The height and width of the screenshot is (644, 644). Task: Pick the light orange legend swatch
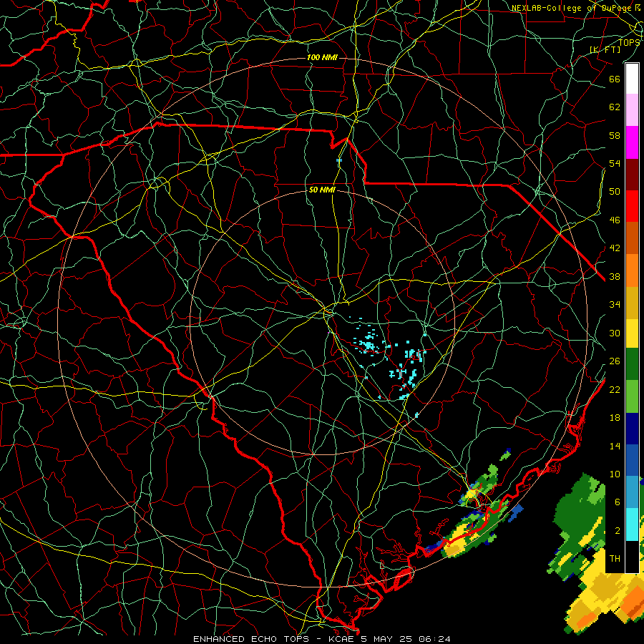[x=632, y=270]
